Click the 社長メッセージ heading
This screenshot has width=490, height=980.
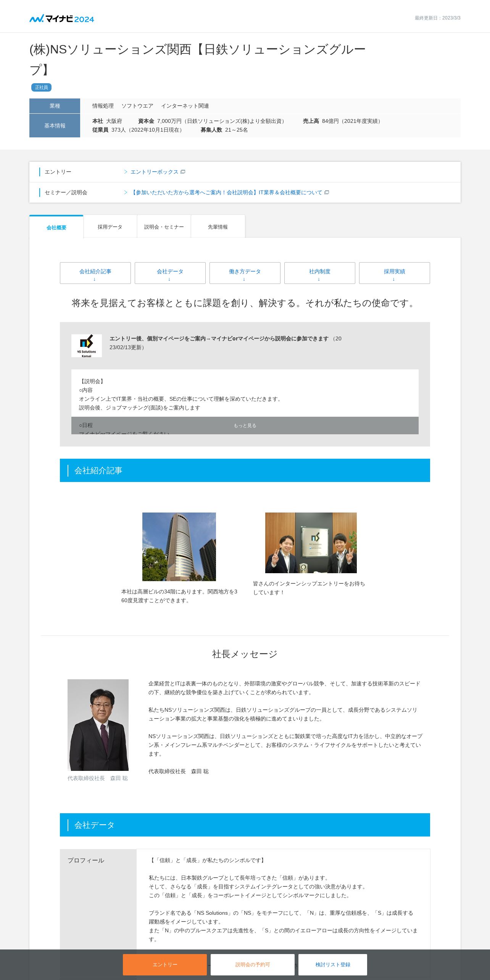[x=245, y=654]
